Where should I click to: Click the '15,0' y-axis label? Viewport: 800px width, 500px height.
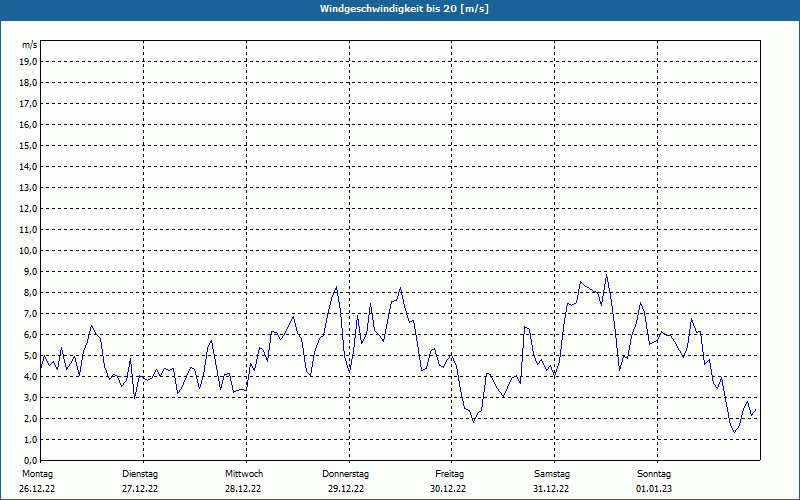coord(29,145)
